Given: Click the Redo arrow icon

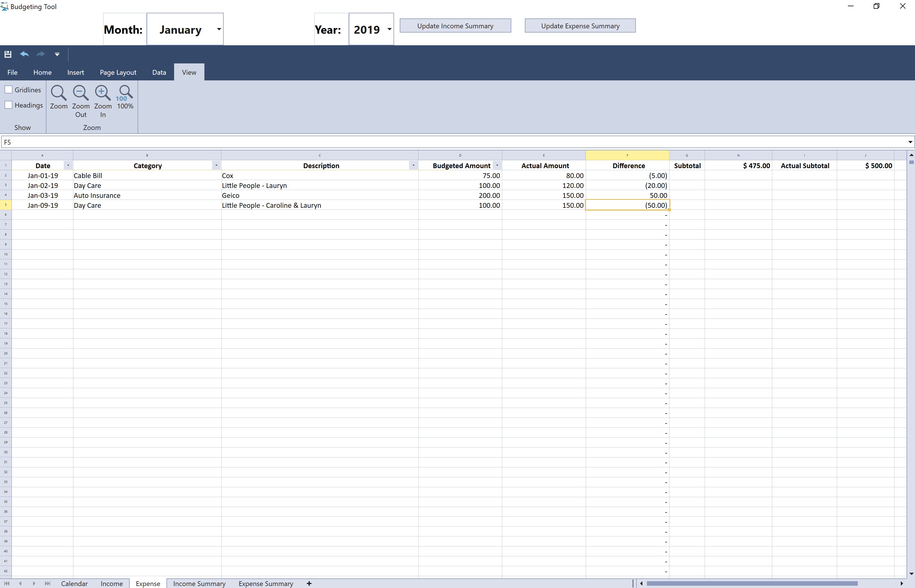Looking at the screenshot, I should click(x=40, y=54).
